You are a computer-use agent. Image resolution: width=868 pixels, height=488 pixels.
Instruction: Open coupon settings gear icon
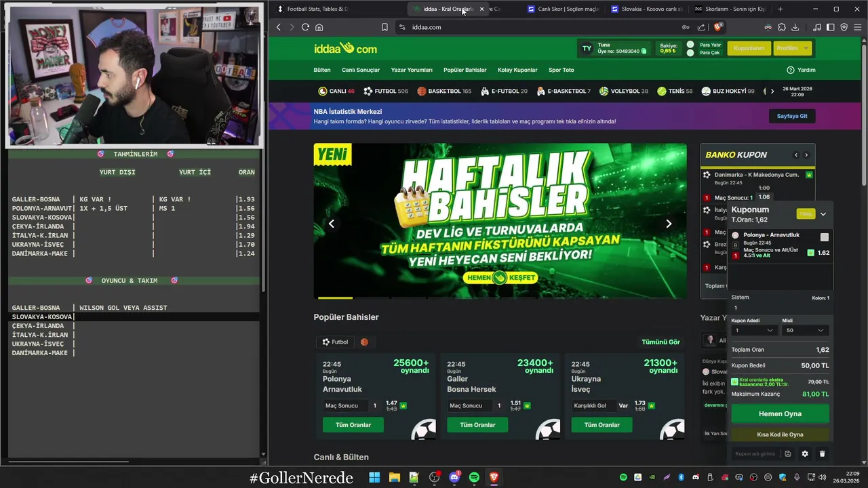click(x=805, y=454)
